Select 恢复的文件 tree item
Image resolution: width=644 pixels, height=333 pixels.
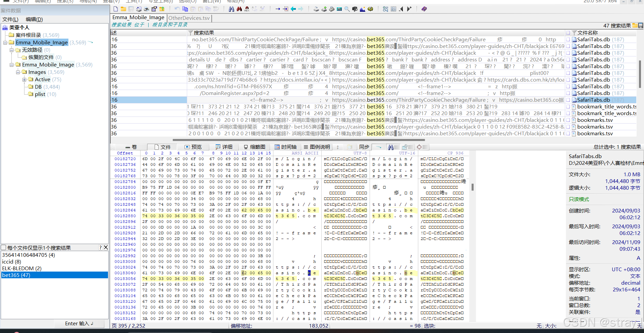41,57
